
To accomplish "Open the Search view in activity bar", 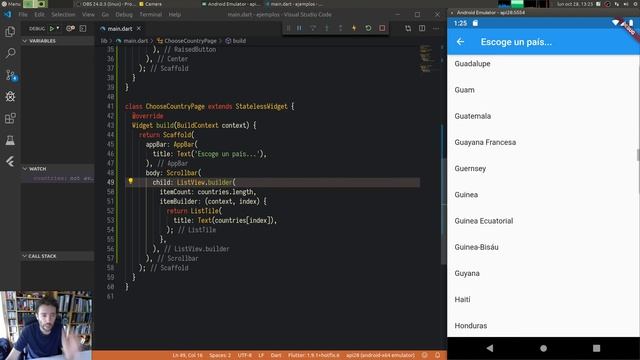I will tap(10, 53).
